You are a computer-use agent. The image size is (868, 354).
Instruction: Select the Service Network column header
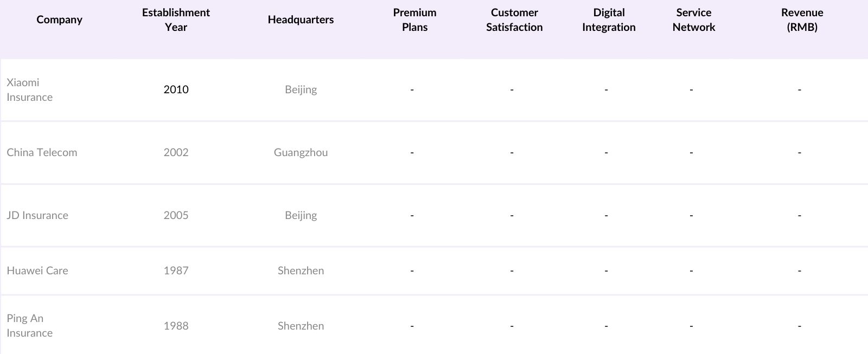pyautogui.click(x=693, y=20)
